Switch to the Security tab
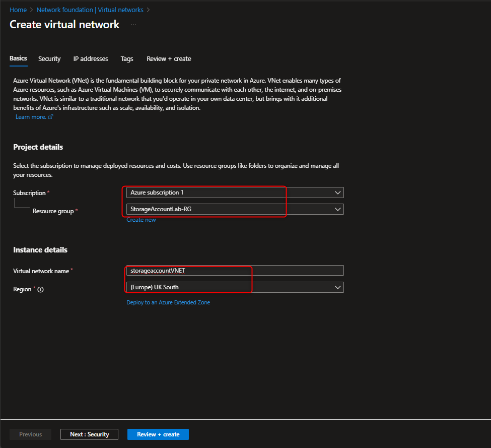The height and width of the screenshot is (448, 491). click(49, 58)
